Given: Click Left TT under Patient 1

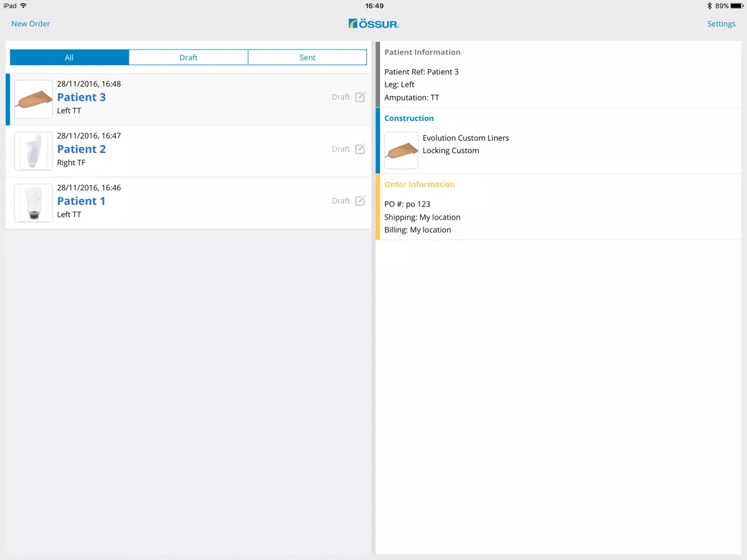Looking at the screenshot, I should point(69,214).
